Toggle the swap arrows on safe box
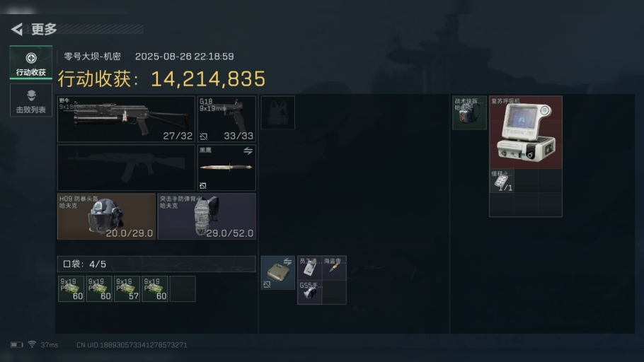This screenshot has width=644, height=362. (x=287, y=262)
